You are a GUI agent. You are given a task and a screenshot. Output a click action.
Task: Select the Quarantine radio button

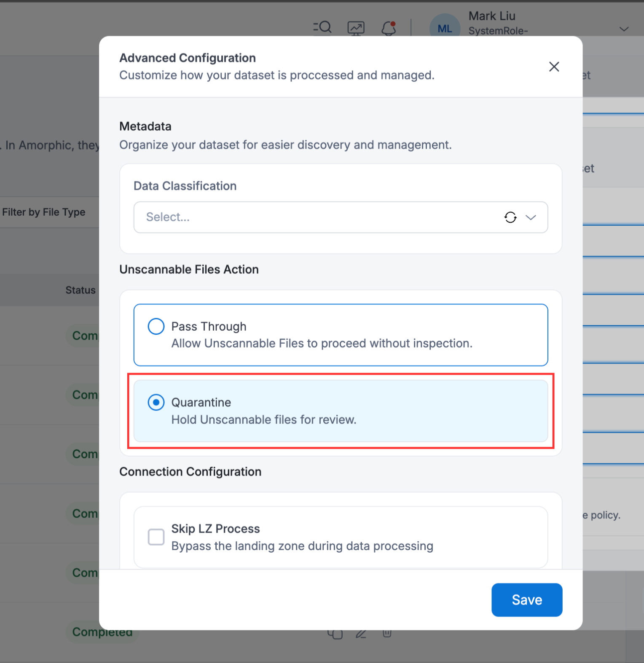[156, 403]
